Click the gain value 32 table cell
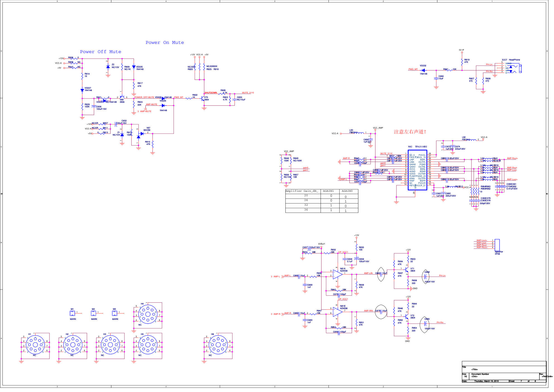554x392 pixels. [306, 205]
